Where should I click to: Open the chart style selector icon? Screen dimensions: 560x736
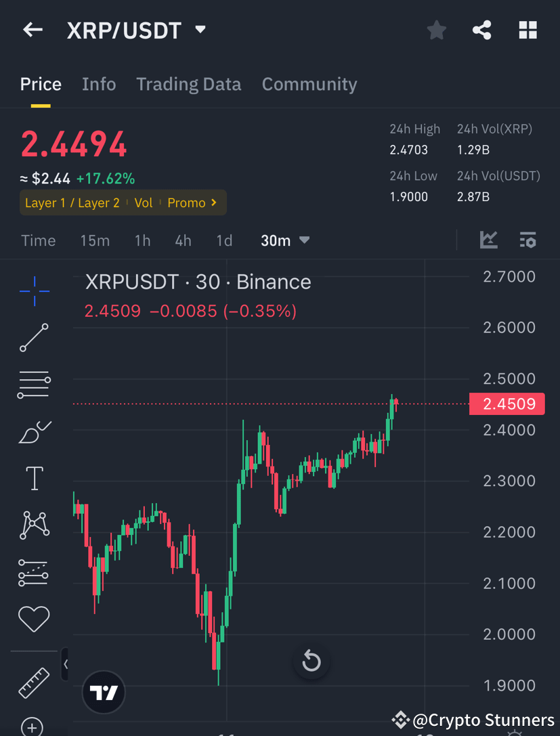point(489,240)
